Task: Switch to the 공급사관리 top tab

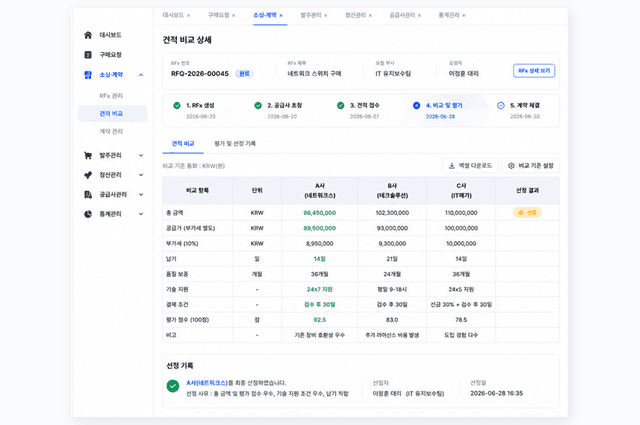Action: pyautogui.click(x=402, y=15)
